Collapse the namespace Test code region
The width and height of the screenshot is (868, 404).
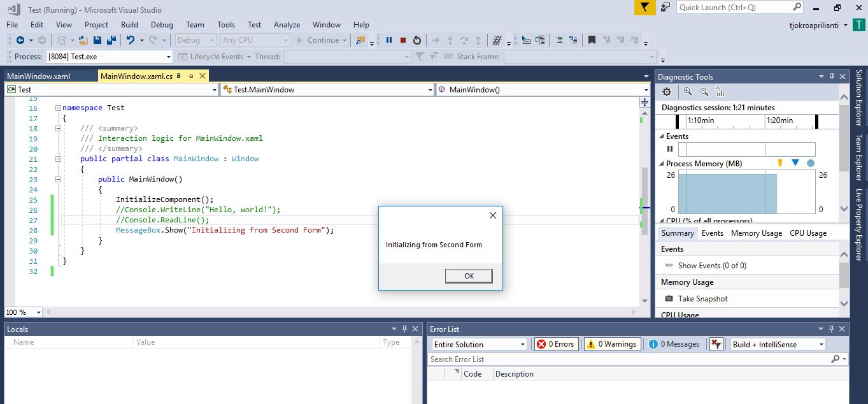57,108
